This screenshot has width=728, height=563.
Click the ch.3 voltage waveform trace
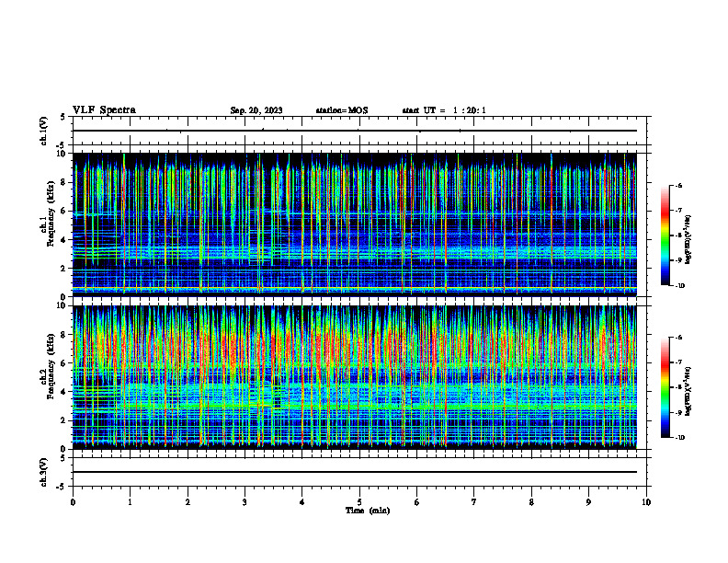click(x=355, y=472)
